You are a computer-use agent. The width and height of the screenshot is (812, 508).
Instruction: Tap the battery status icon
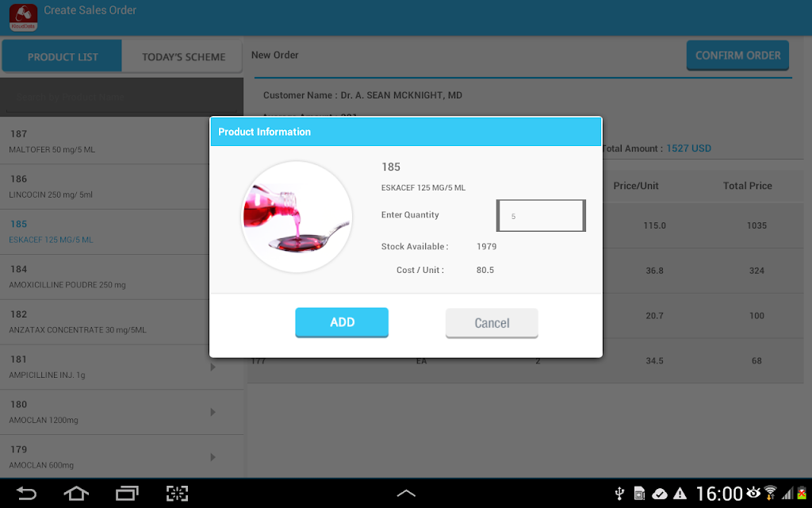[x=802, y=493]
